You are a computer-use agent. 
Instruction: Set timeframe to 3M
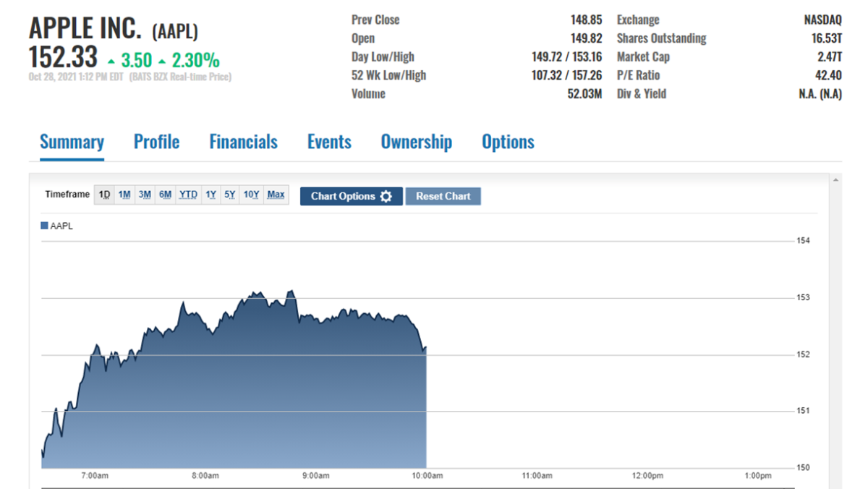pos(145,195)
